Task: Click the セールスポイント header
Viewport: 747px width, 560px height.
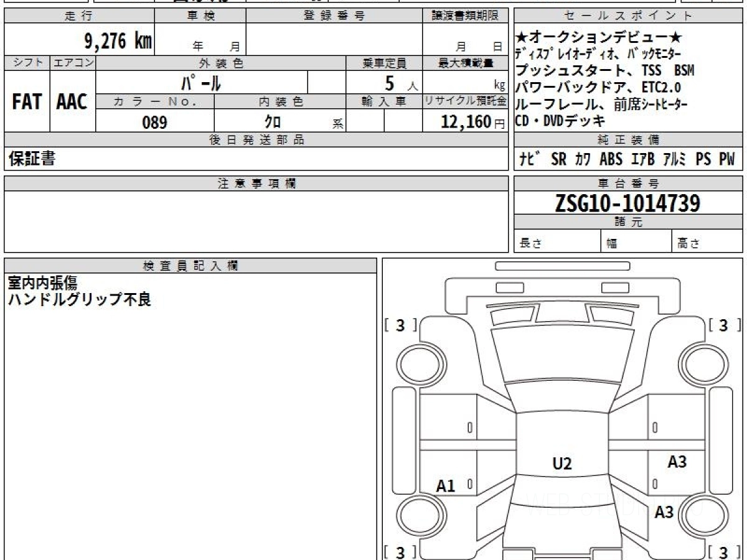Action: click(628, 16)
